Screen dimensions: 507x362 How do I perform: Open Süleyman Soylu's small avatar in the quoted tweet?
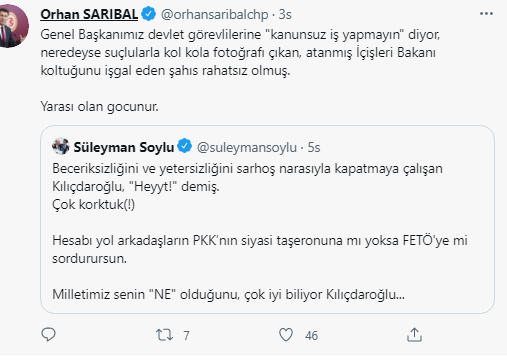point(61,146)
